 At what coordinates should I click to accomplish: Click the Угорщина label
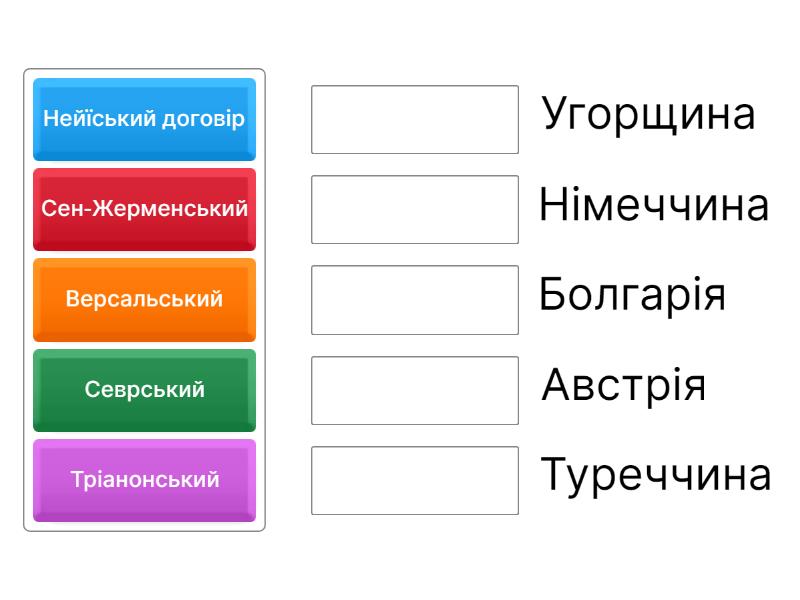point(648,115)
